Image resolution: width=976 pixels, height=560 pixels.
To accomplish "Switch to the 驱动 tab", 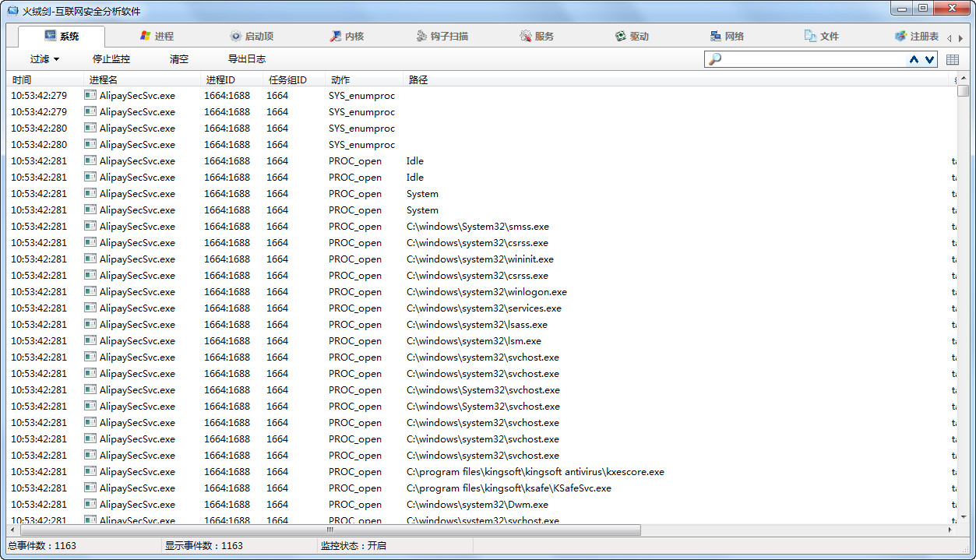I will pos(632,36).
